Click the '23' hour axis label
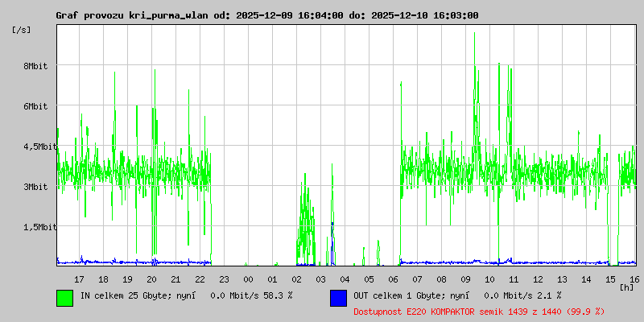This screenshot has height=322, width=644. click(x=225, y=279)
